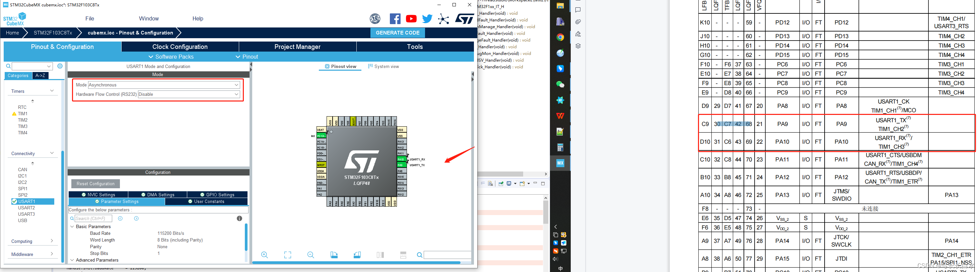Viewport: 980px width, 272px height.
Task: Select TIM1 in Timers list
Action: coord(22,113)
